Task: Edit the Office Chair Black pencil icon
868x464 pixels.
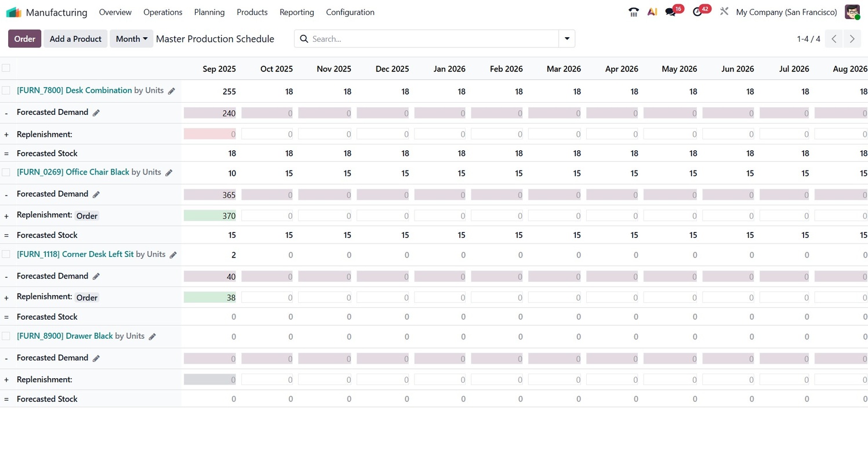Action: point(169,173)
